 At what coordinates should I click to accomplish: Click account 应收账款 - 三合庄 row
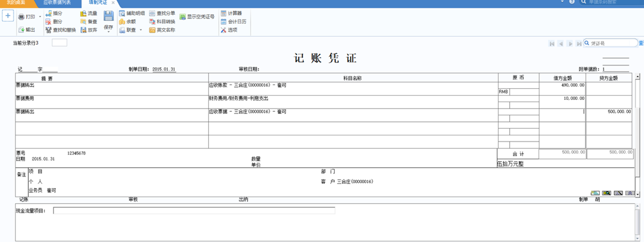[x=353, y=89]
